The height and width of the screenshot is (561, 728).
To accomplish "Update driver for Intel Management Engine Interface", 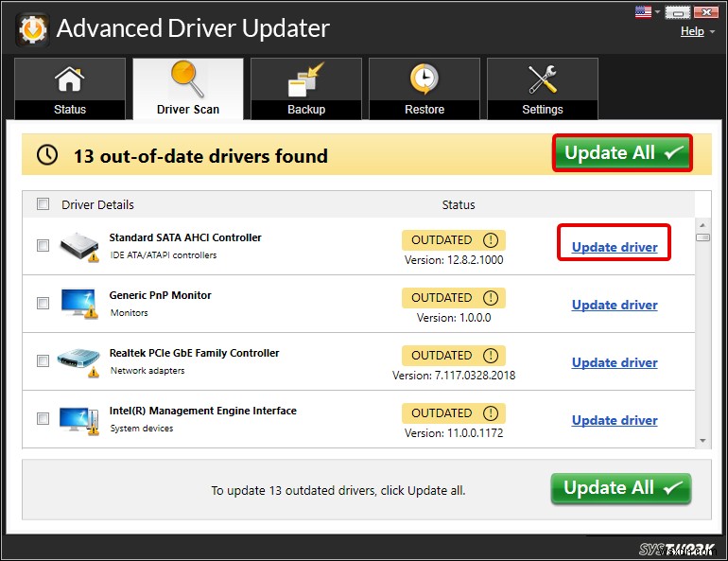I will pyautogui.click(x=615, y=420).
